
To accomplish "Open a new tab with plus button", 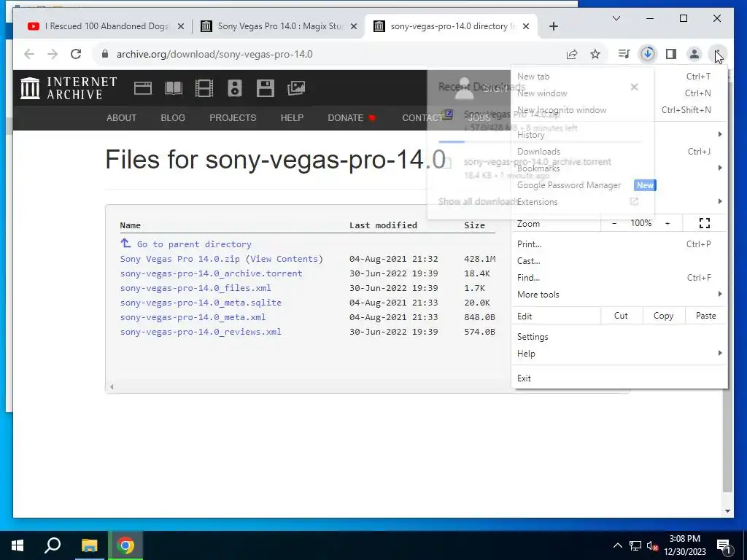I will [553, 26].
